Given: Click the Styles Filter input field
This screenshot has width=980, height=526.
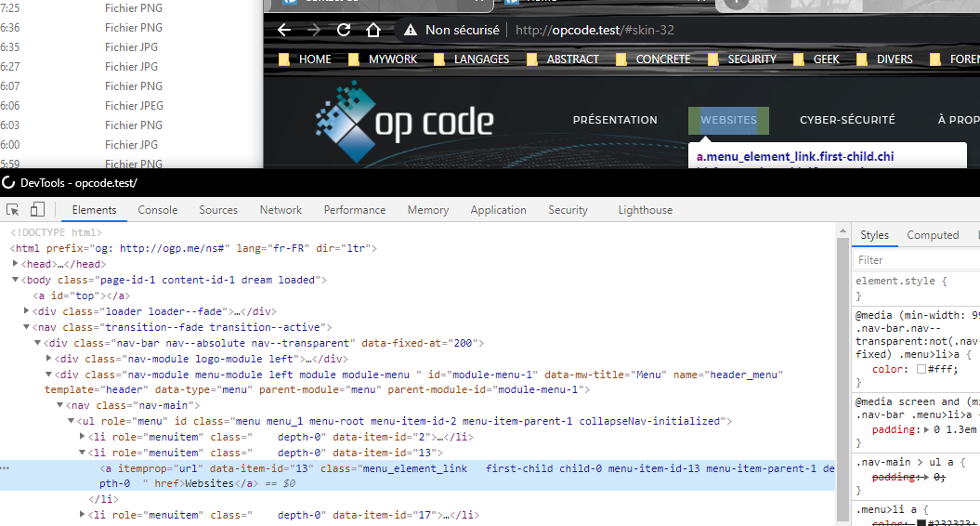Looking at the screenshot, I should [916, 260].
